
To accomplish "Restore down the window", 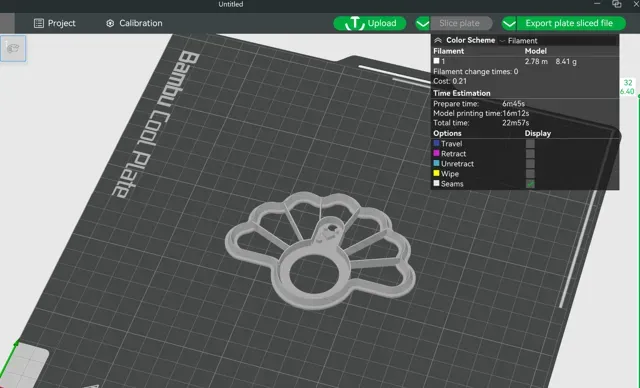I will (616, 4).
